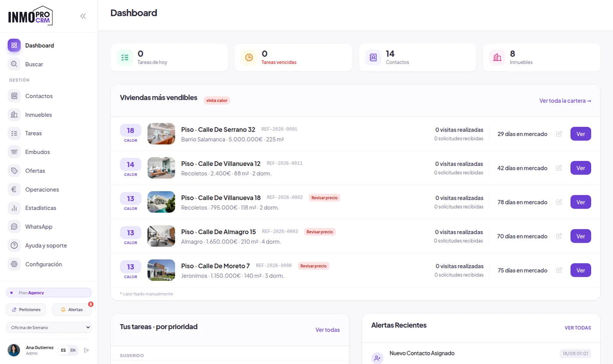Switch language to EN

pos(73,350)
